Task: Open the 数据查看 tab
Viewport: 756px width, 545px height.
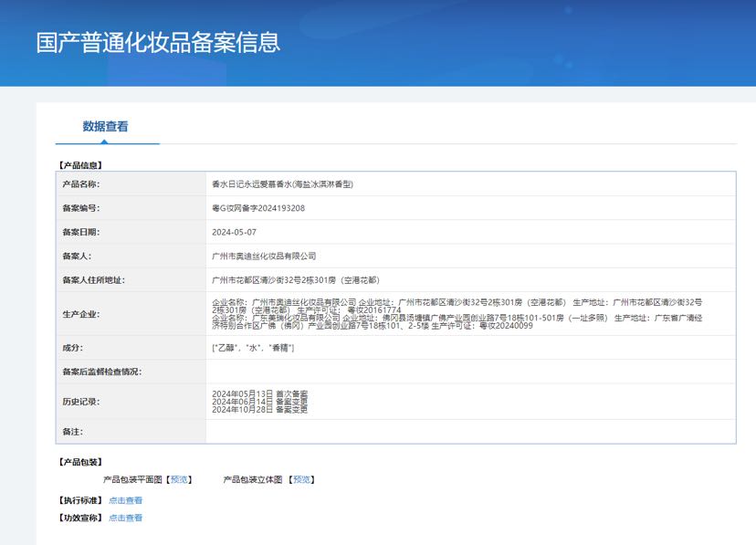Action: click(x=106, y=127)
